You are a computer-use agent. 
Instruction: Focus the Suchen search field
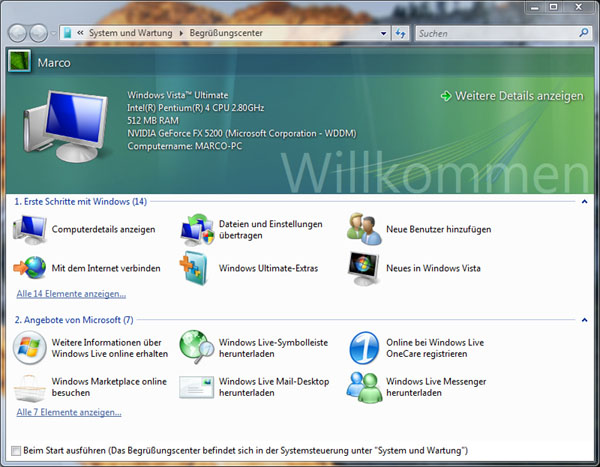497,33
